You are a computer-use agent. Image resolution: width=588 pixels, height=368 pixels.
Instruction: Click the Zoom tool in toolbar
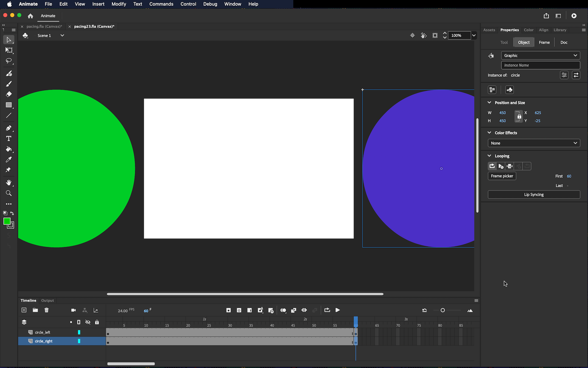pyautogui.click(x=9, y=193)
